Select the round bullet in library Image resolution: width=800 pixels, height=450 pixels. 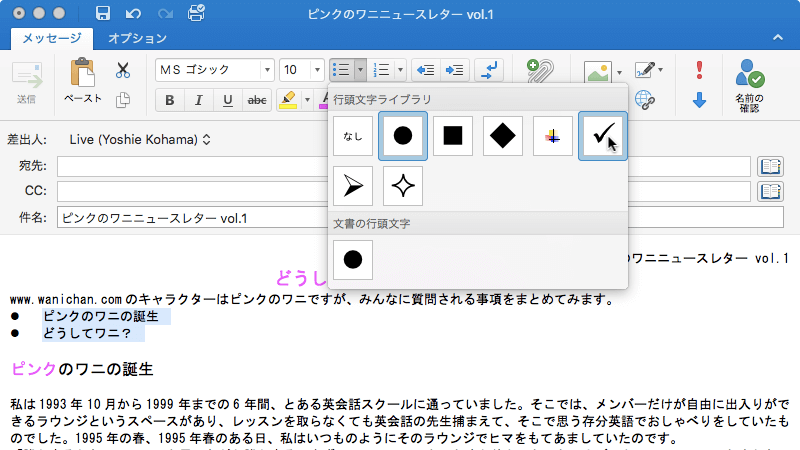tap(403, 136)
